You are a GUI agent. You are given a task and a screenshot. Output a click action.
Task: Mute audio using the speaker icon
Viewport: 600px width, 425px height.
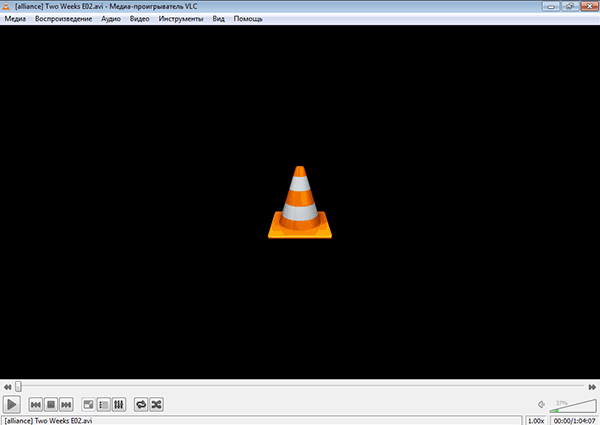541,404
